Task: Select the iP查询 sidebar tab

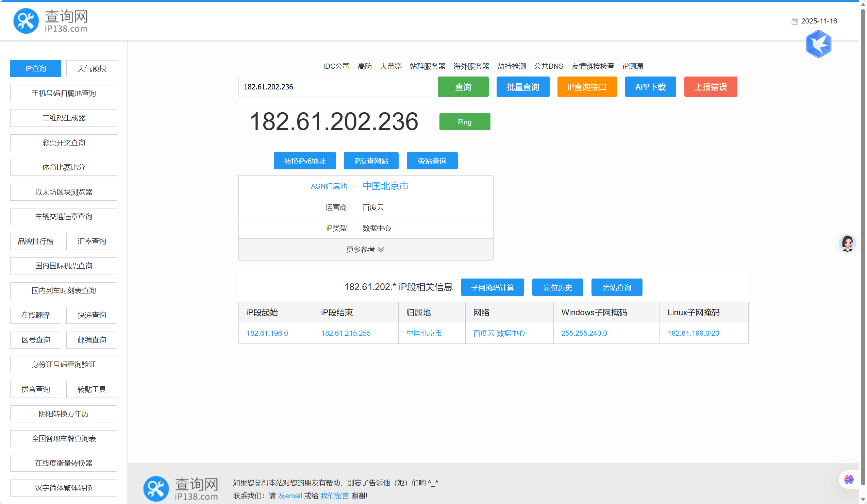Action: pos(35,69)
